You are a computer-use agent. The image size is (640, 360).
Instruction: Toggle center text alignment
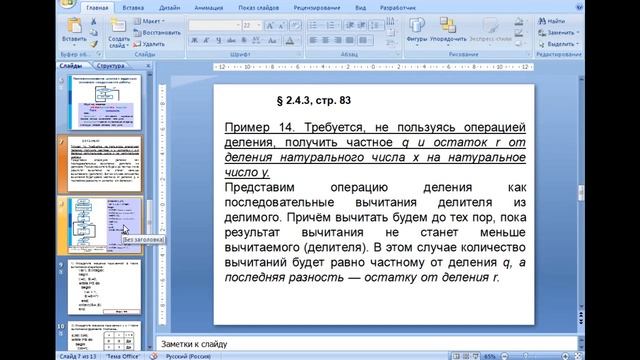pos(325,40)
